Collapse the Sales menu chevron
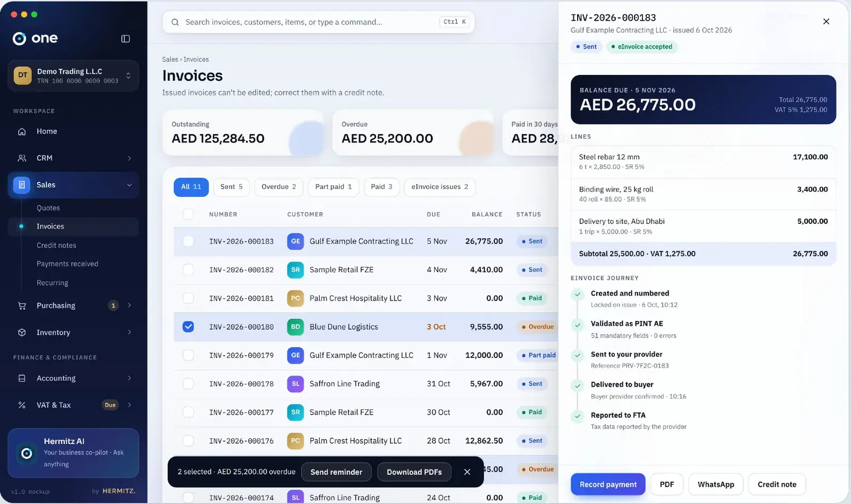 (129, 185)
